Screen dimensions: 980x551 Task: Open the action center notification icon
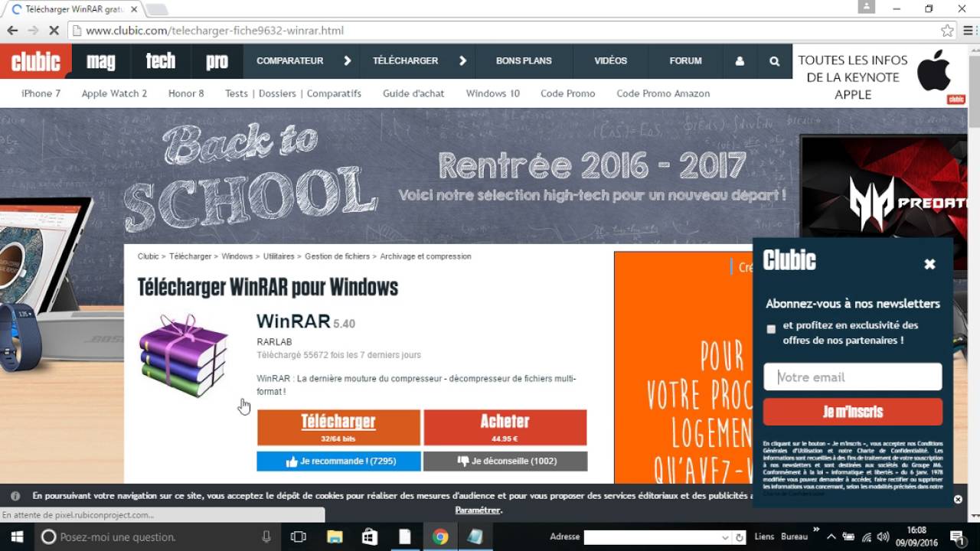pyautogui.click(x=956, y=536)
